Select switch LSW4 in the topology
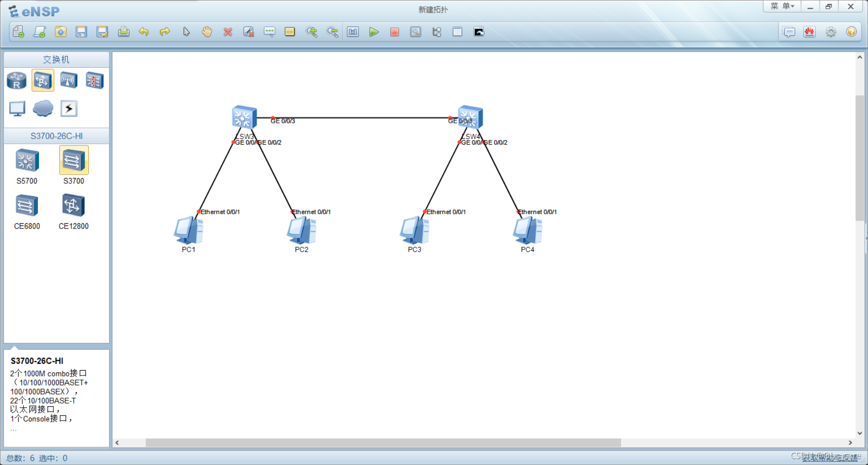 [471, 117]
